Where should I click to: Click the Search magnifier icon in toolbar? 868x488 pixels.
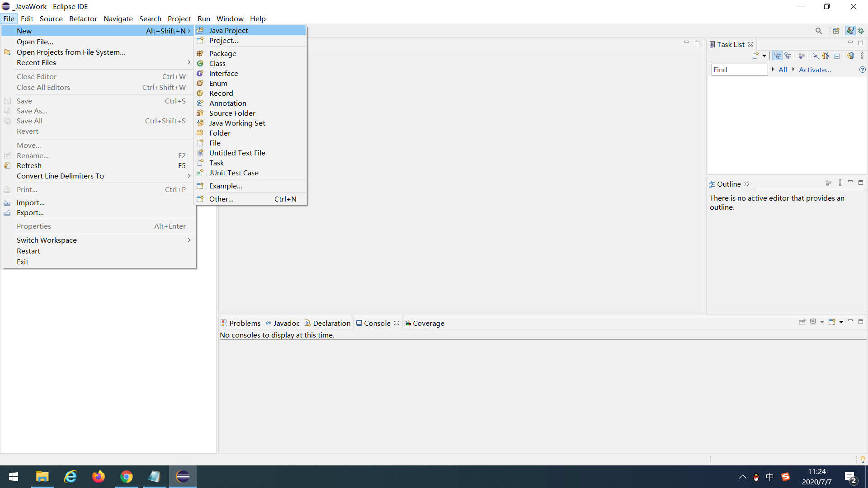pyautogui.click(x=819, y=31)
